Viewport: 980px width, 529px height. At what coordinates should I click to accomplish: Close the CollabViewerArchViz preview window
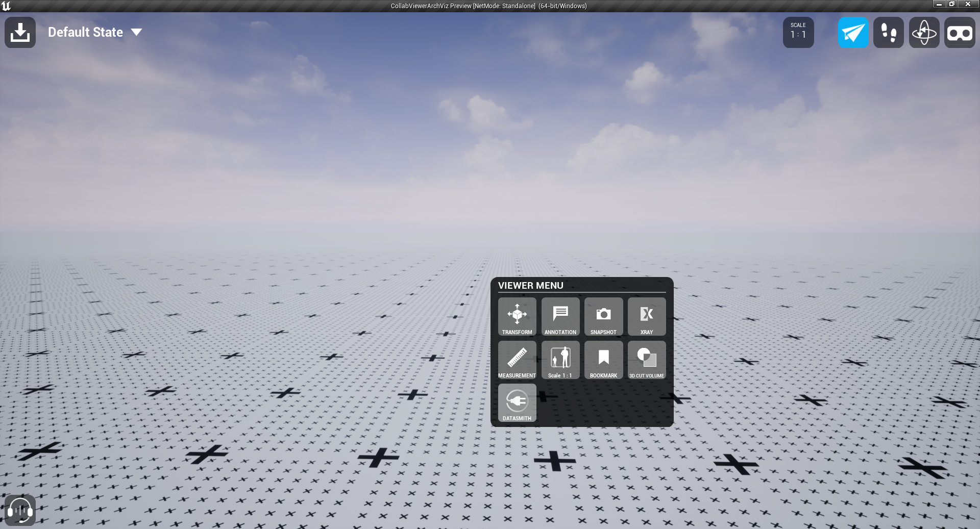pos(968,4)
